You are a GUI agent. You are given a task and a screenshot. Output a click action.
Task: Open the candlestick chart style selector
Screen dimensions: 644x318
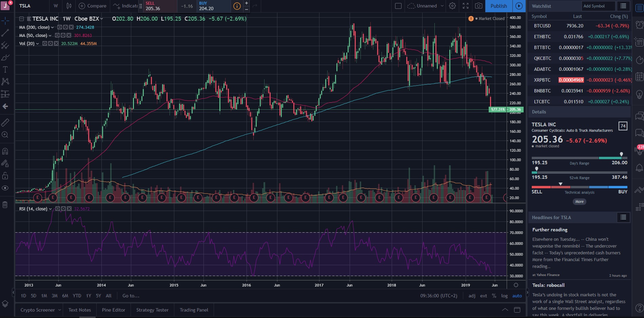pyautogui.click(x=69, y=6)
